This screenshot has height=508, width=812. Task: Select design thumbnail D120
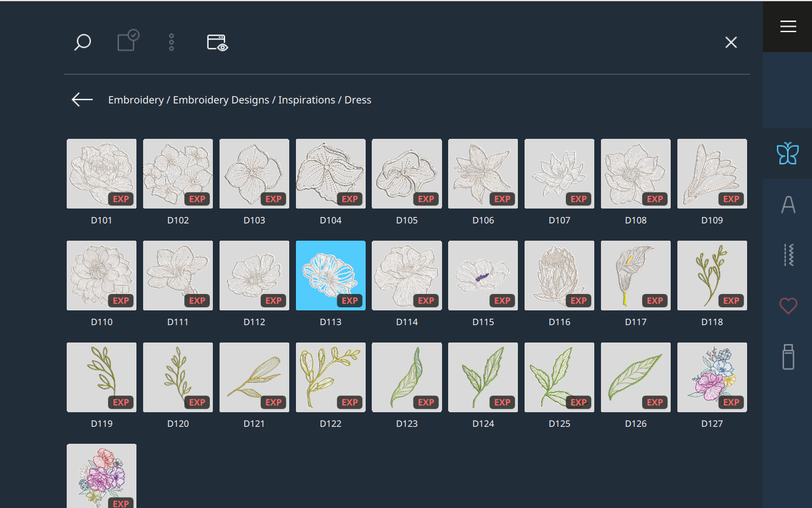pos(178,378)
